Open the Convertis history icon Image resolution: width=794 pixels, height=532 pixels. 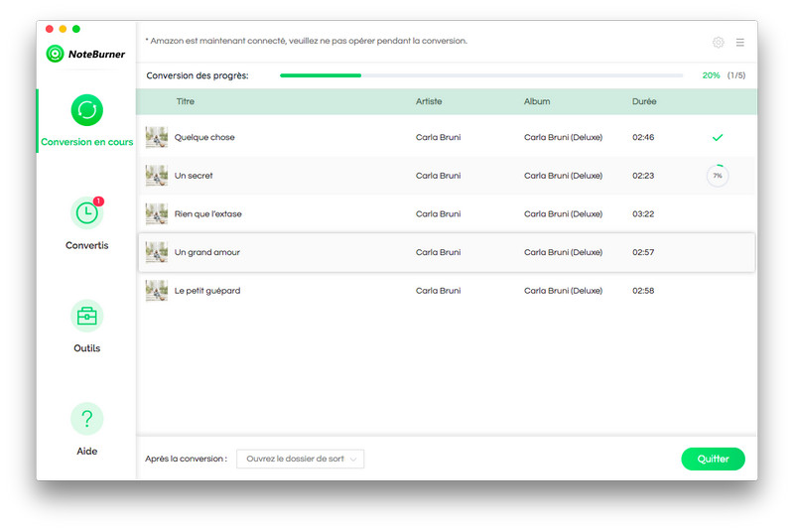pos(86,213)
